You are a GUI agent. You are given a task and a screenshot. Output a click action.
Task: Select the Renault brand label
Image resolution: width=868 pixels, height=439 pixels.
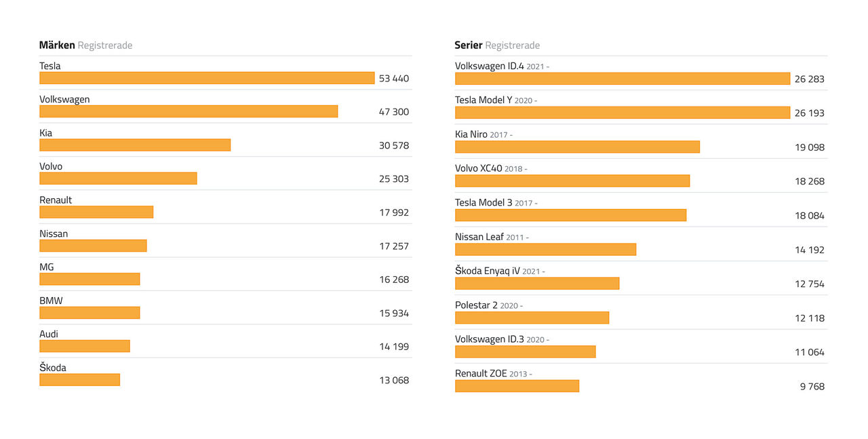pyautogui.click(x=56, y=200)
